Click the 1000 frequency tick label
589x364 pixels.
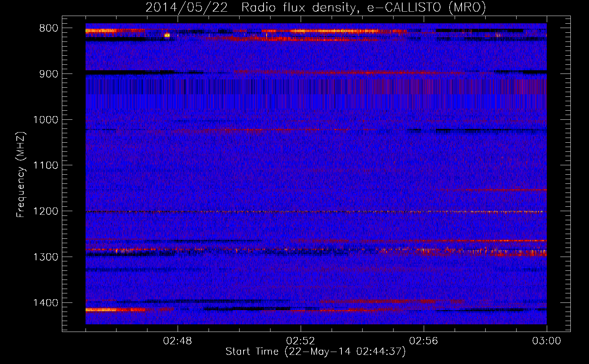(x=46, y=120)
